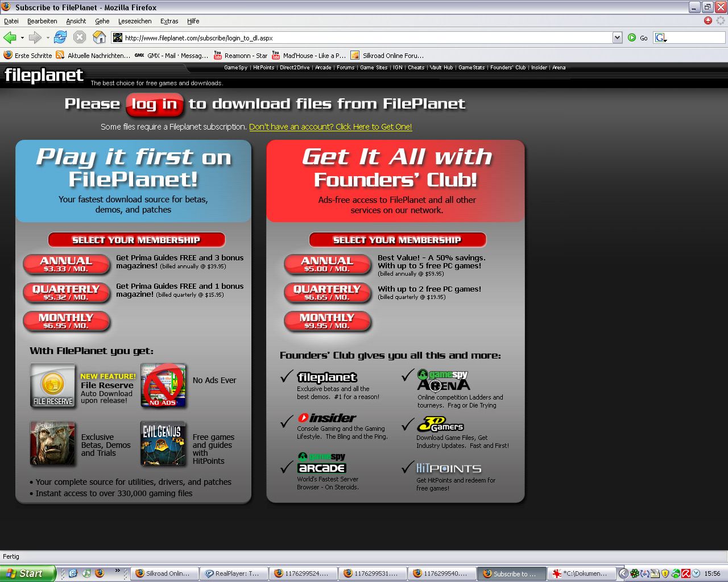Open the back button history dropdown arrow
The height and width of the screenshot is (582, 728).
[x=22, y=38]
